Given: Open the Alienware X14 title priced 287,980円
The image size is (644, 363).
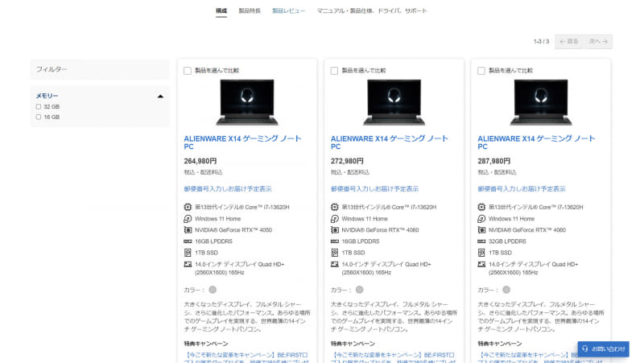Looking at the screenshot, I should (x=536, y=142).
